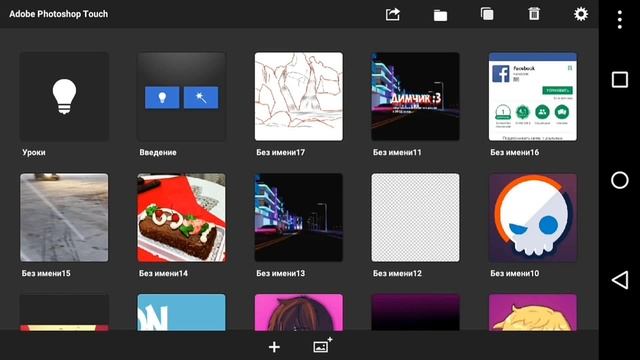
Task: Click the Без имени12 label
Action: [x=397, y=273]
